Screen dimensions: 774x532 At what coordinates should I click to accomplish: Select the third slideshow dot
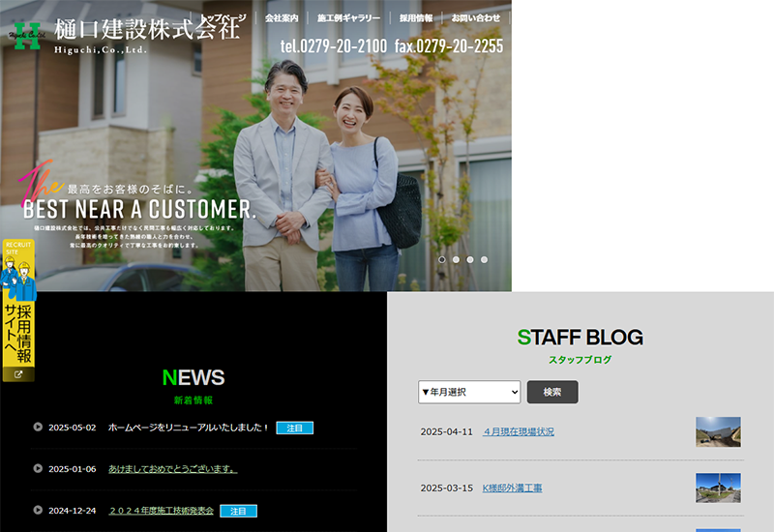[470, 259]
